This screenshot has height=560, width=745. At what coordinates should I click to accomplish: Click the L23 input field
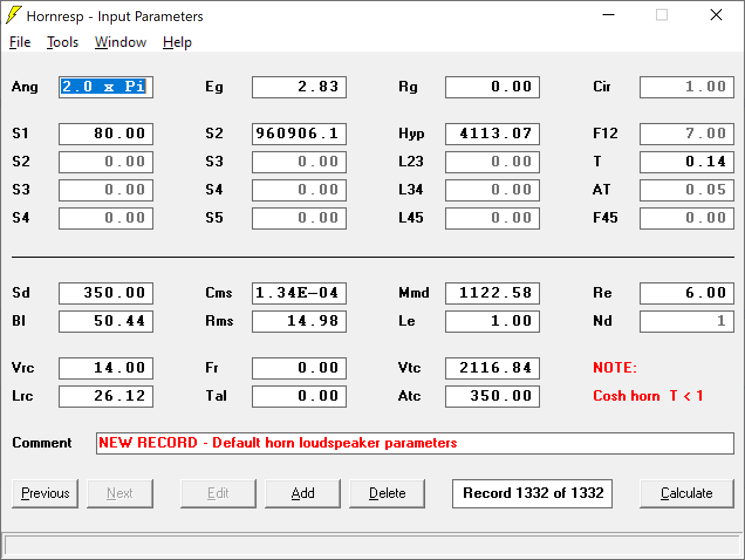(x=493, y=162)
